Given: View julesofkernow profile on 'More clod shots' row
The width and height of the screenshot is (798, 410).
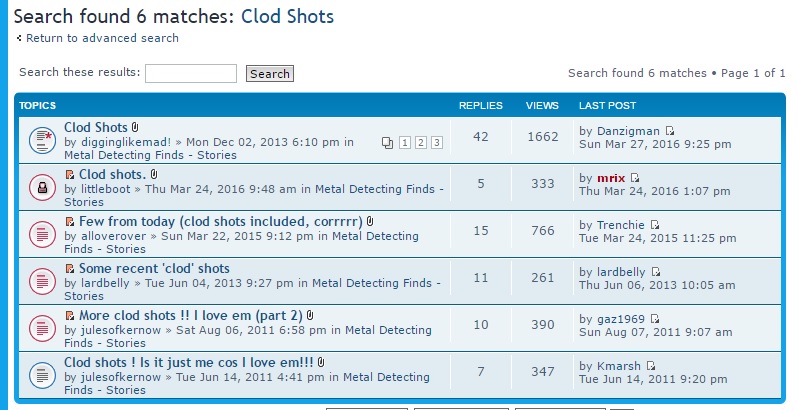Looking at the screenshot, I should click(x=121, y=330).
